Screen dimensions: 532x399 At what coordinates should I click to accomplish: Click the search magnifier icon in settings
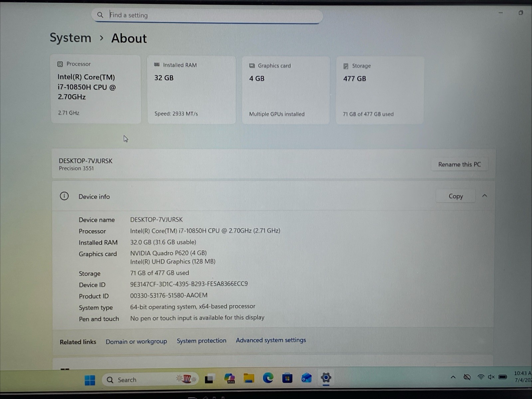point(100,15)
